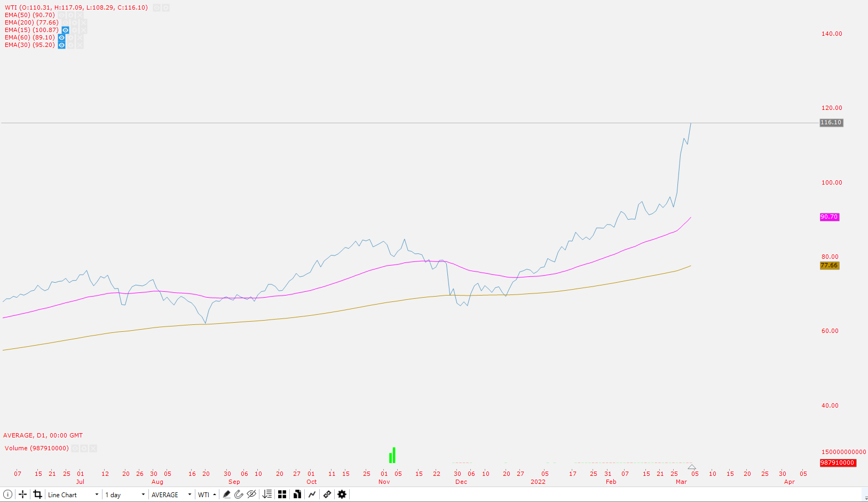
Task: Click the chart info icon
Action: (x=7, y=495)
